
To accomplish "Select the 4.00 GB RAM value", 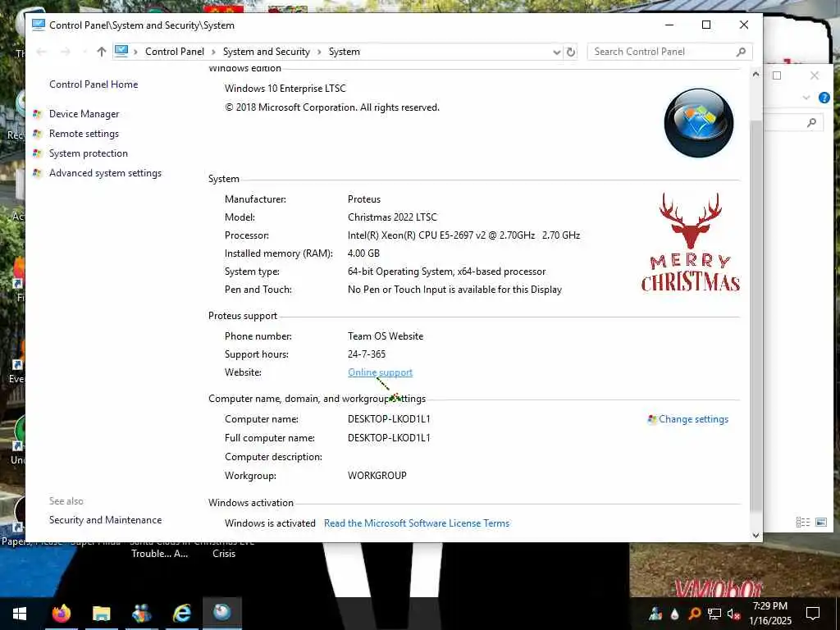I will 363,253.
